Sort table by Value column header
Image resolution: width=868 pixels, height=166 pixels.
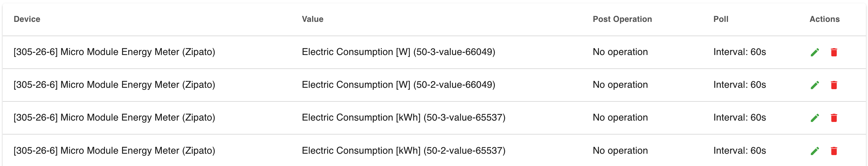(312, 19)
